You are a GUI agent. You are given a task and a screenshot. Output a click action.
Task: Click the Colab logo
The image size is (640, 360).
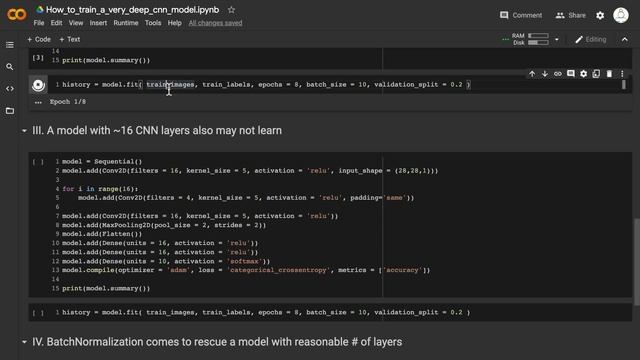coord(16,15)
